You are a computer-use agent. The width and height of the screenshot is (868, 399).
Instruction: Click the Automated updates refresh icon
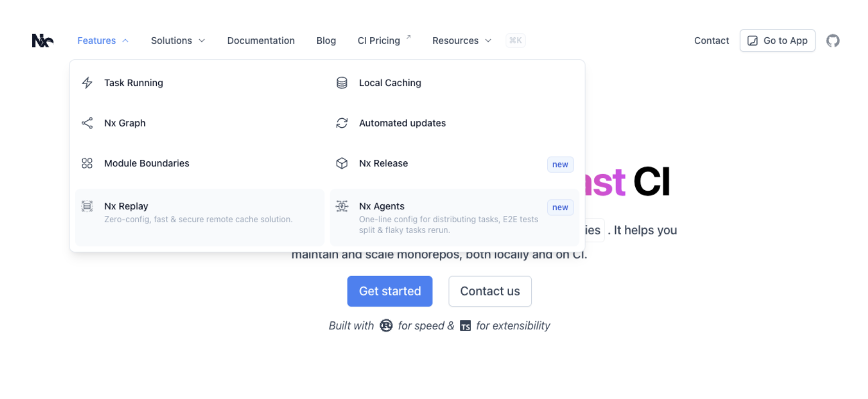click(342, 123)
